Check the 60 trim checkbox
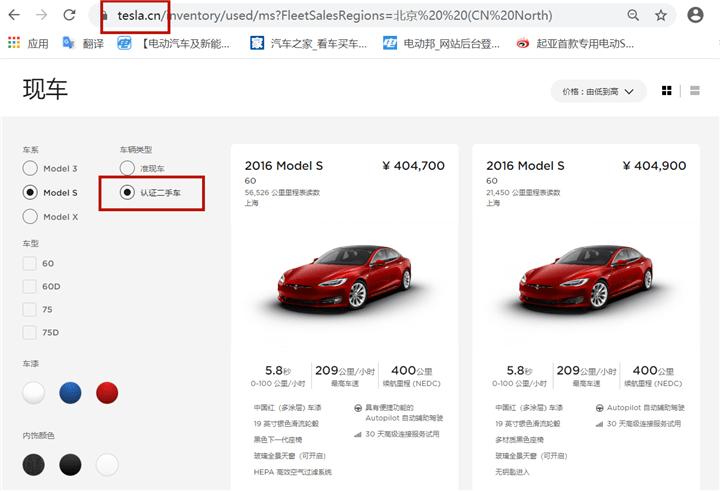 click(x=30, y=263)
